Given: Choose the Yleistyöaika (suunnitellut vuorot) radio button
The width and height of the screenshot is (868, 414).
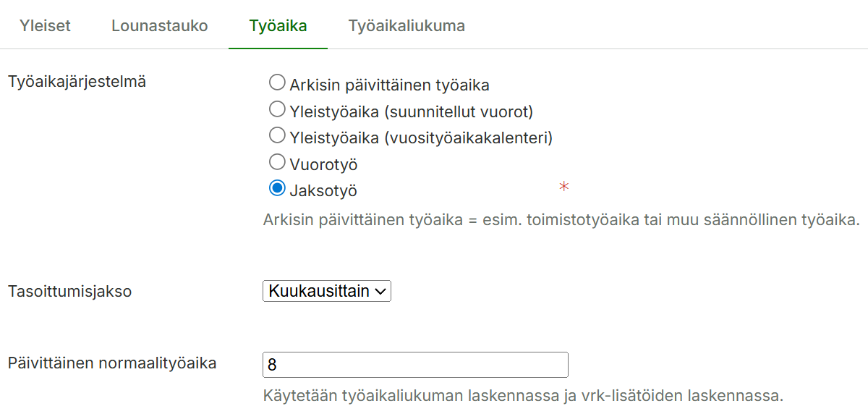Looking at the screenshot, I should click(x=276, y=109).
